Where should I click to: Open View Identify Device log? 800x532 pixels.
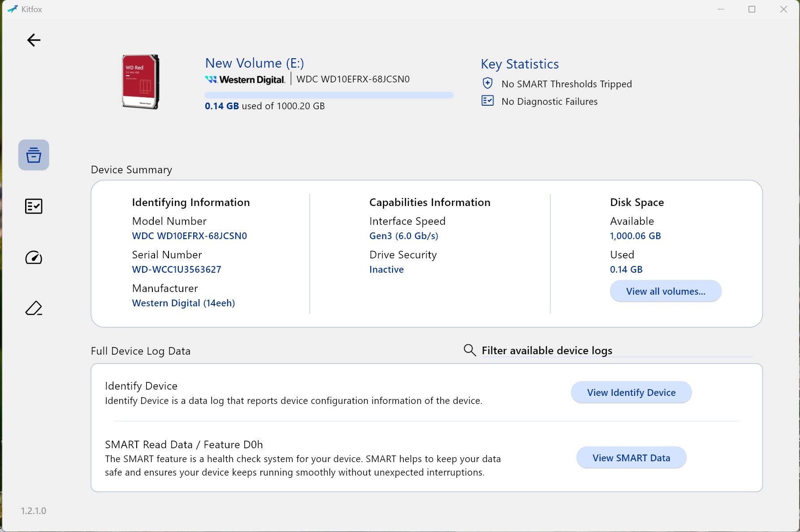coord(631,392)
